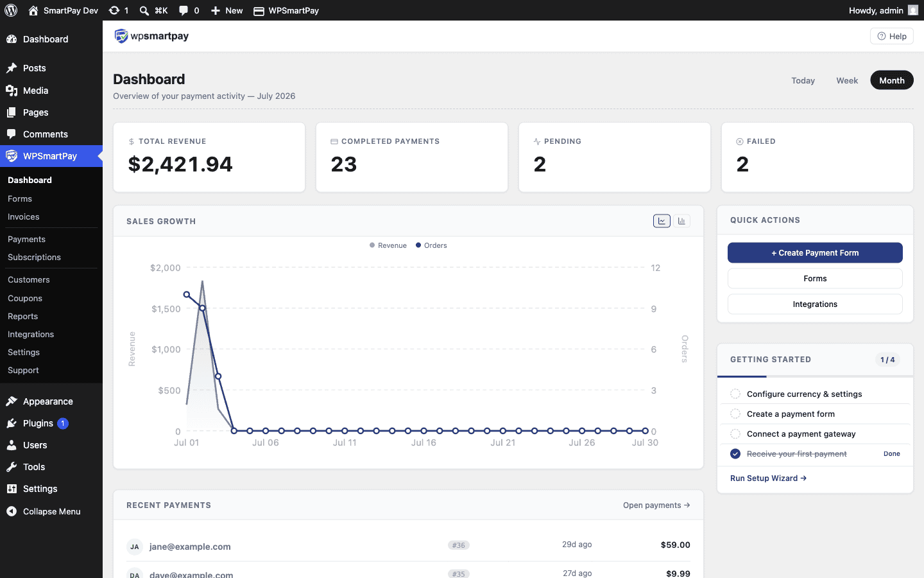
Task: Open the Comments sidebar menu
Action: [x=51, y=134]
